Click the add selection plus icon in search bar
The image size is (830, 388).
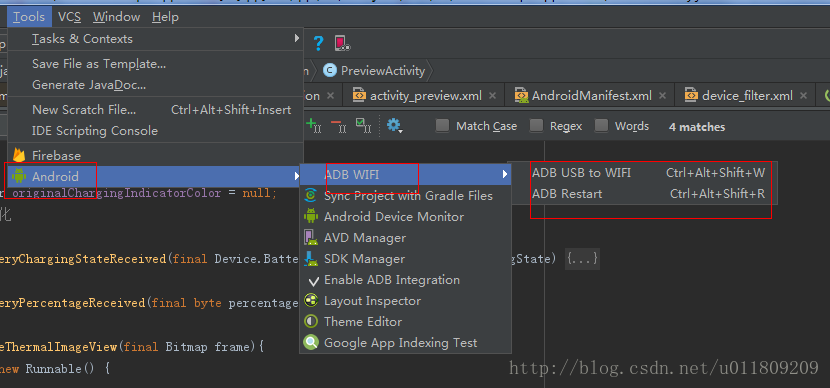pyautogui.click(x=313, y=126)
